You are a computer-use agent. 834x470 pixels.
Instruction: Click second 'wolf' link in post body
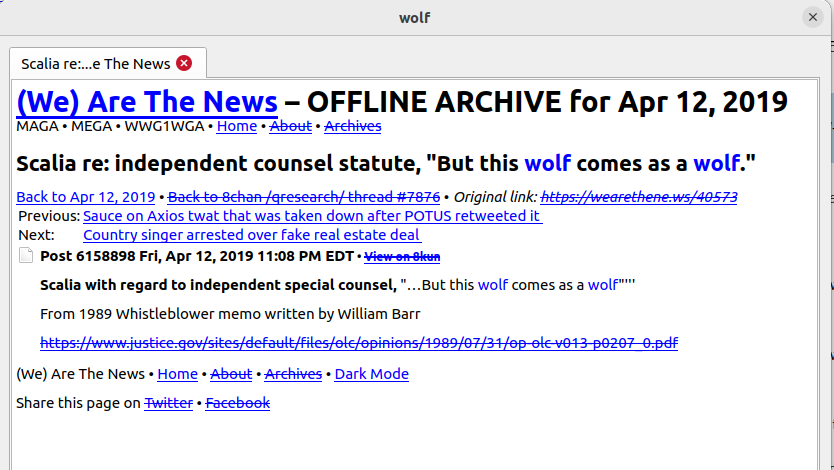pyautogui.click(x=603, y=285)
